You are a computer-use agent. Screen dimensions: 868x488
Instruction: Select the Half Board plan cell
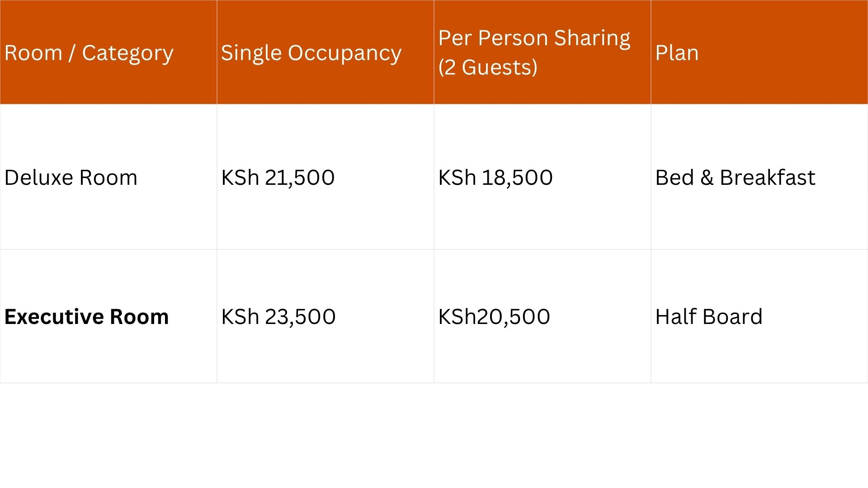click(708, 317)
